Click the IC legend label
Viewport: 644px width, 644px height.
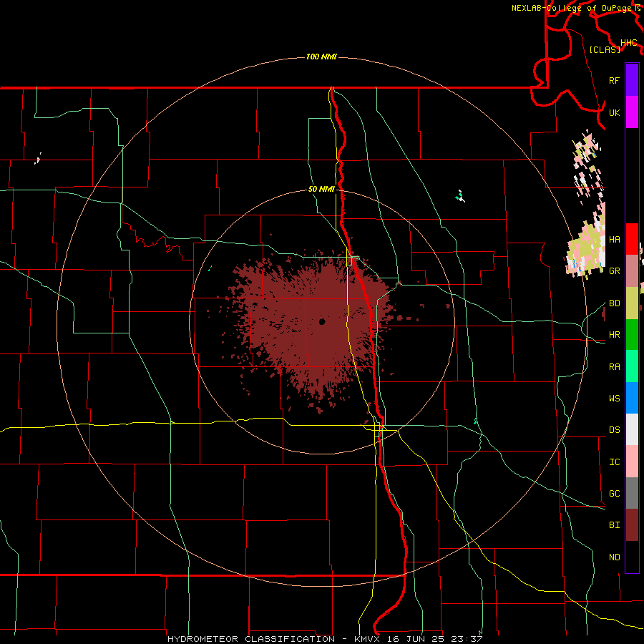pos(614,462)
